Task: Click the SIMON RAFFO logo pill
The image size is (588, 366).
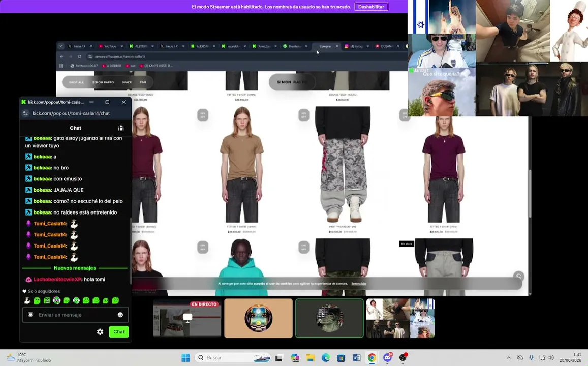Action: [x=292, y=82]
